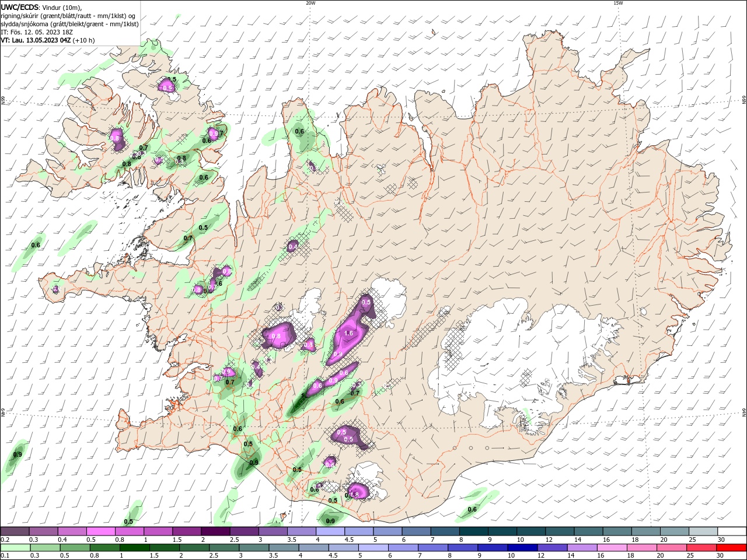Click the '4.5' tick label under the upper legend row

coord(349,540)
